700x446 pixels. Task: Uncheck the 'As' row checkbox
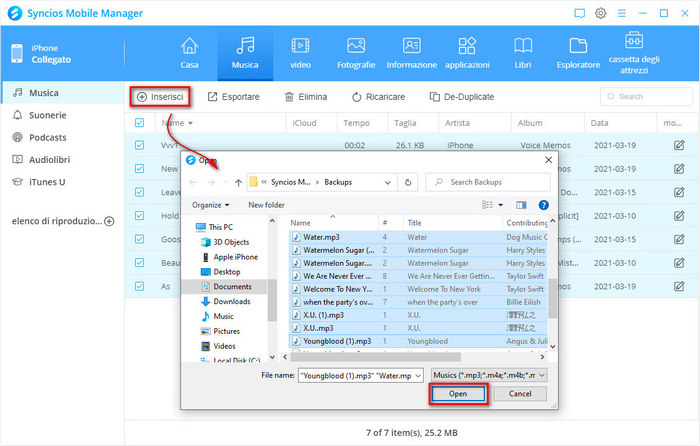coord(139,286)
